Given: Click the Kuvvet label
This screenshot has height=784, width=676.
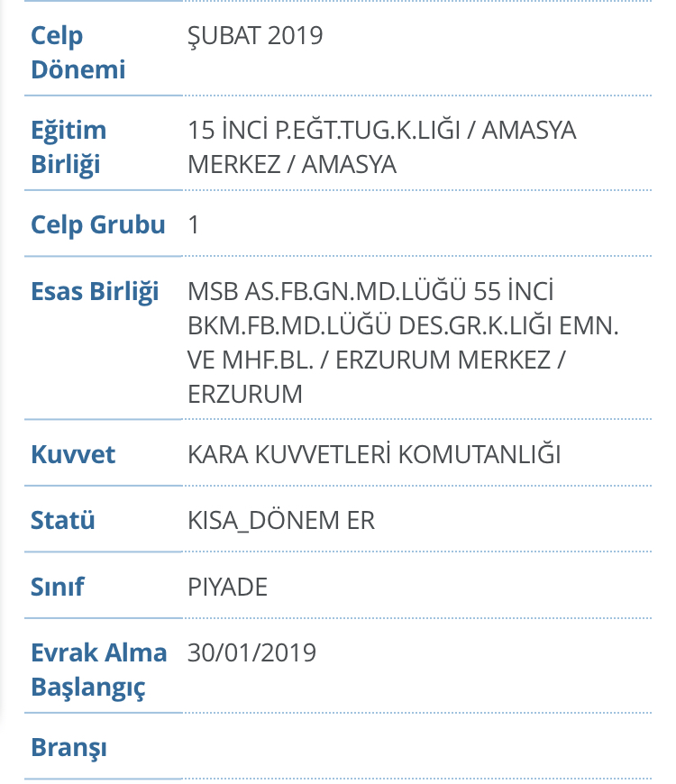Looking at the screenshot, I should (x=73, y=454).
